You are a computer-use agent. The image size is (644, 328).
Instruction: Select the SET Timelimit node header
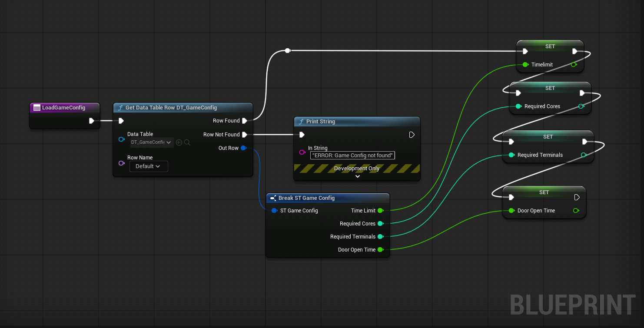pyautogui.click(x=550, y=46)
